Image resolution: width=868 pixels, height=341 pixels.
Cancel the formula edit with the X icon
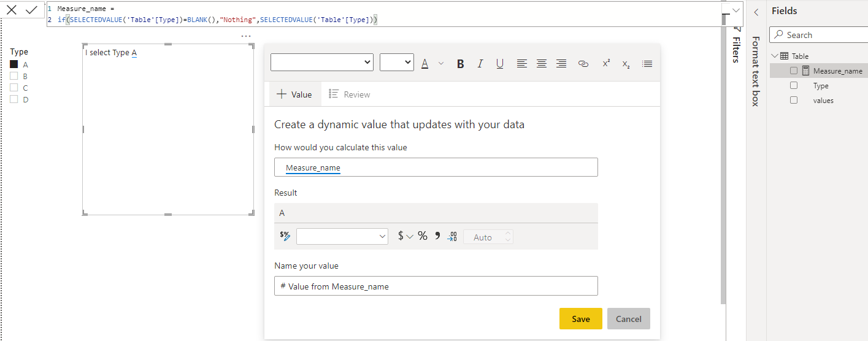coord(12,10)
